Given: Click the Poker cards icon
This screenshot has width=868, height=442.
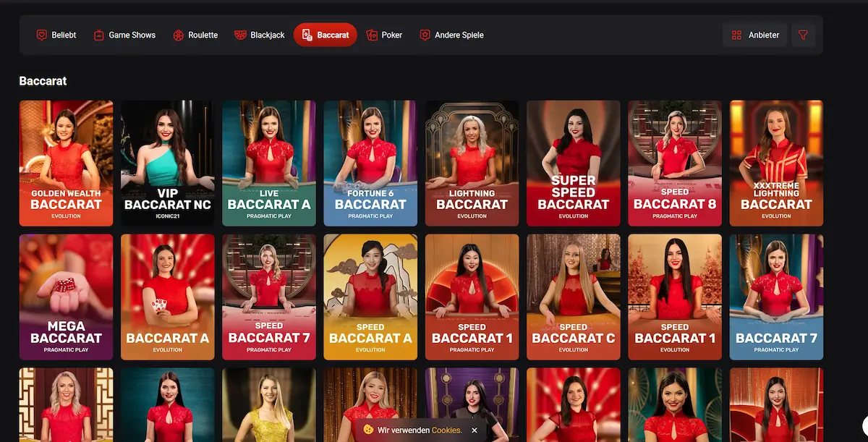Looking at the screenshot, I should (x=372, y=35).
